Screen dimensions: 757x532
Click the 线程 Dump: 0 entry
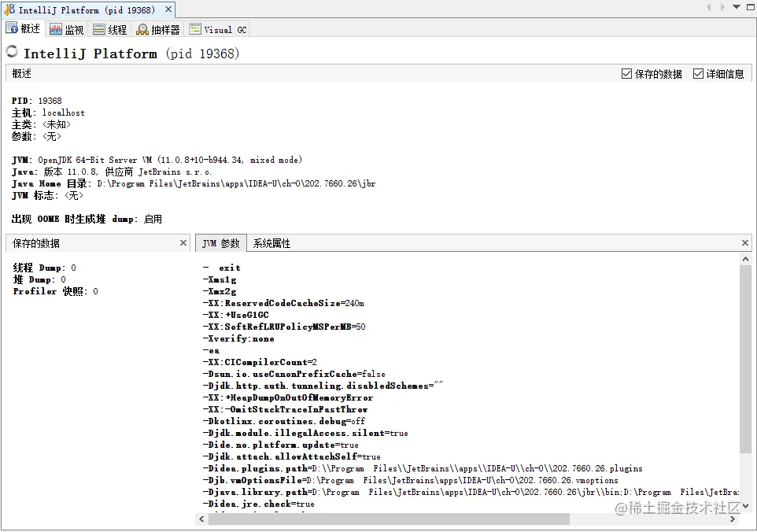[44, 268]
